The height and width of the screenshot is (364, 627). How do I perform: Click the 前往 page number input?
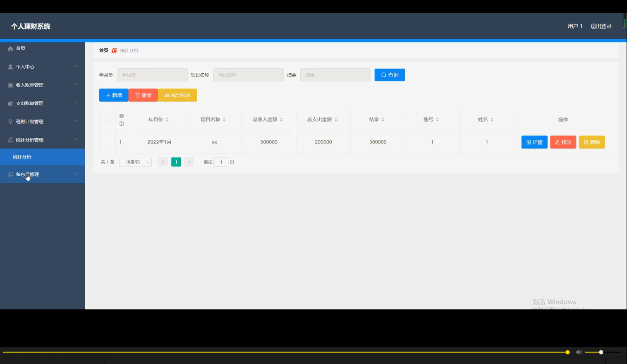pos(221,162)
